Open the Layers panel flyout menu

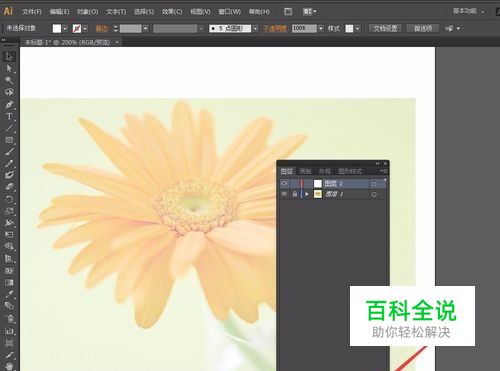(384, 171)
